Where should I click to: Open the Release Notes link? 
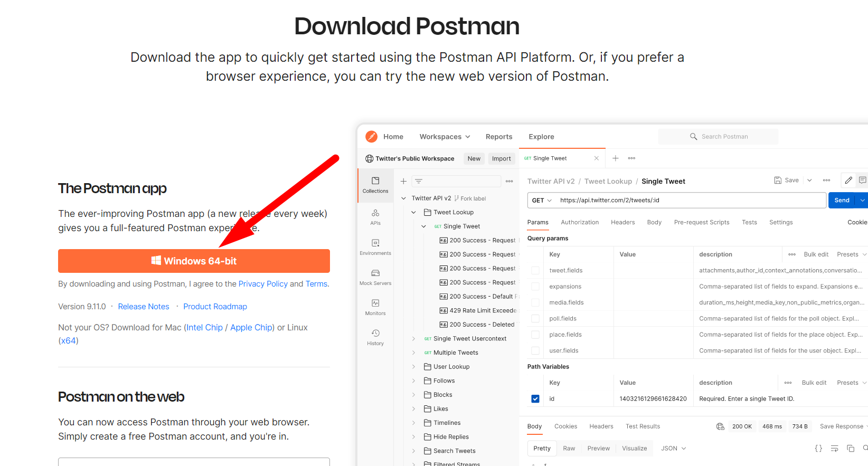[144, 307]
